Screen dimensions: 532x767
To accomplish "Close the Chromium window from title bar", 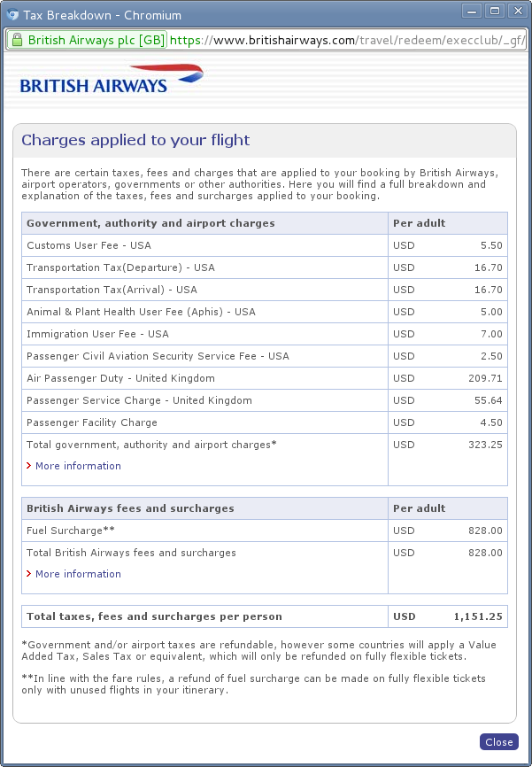I will [516, 12].
